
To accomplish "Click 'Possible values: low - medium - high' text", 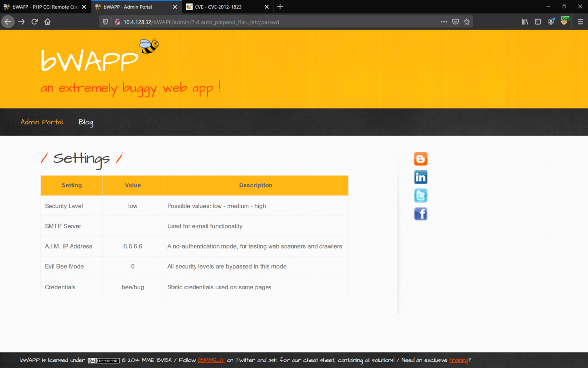I will (217, 206).
